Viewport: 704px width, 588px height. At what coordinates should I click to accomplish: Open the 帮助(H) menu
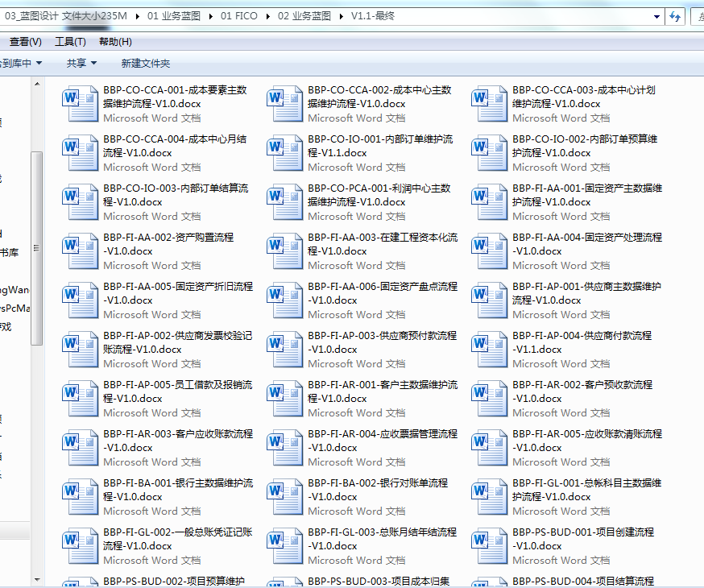(x=115, y=42)
